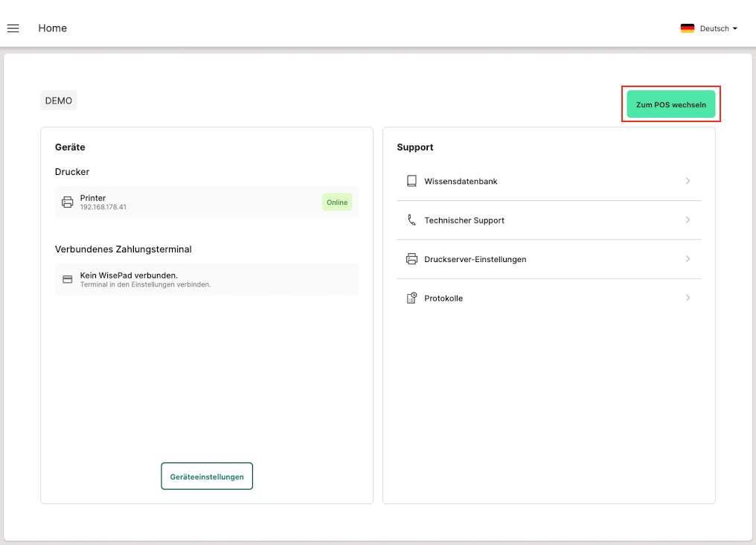
Task: Click the phone icon for Technischer Support
Action: (x=411, y=220)
